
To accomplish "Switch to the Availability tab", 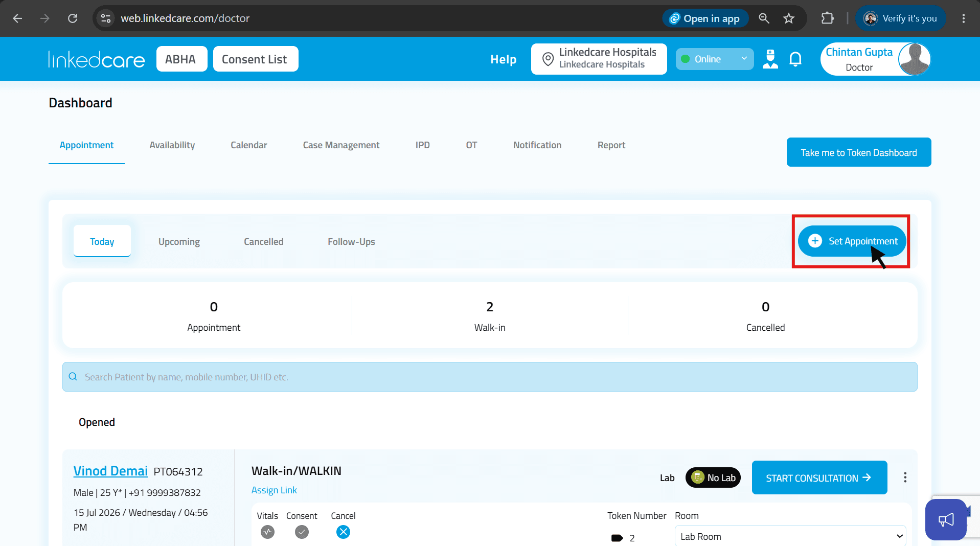I will [x=172, y=145].
